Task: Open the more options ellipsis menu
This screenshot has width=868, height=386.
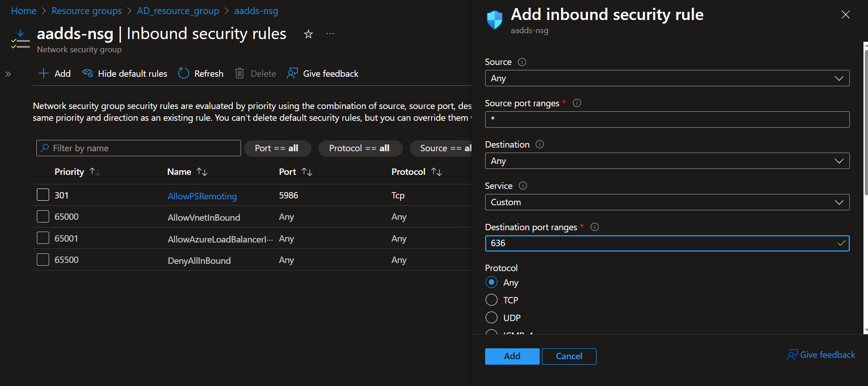Action: click(x=330, y=34)
